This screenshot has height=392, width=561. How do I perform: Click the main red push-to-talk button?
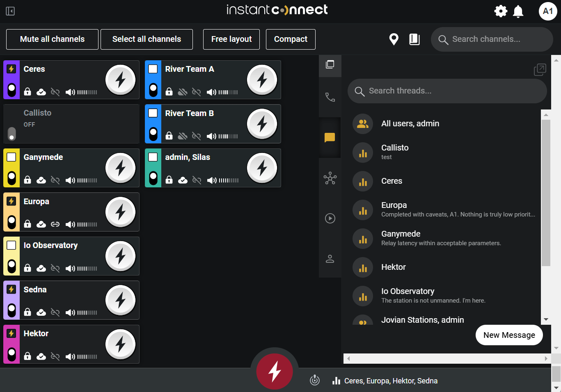click(275, 371)
